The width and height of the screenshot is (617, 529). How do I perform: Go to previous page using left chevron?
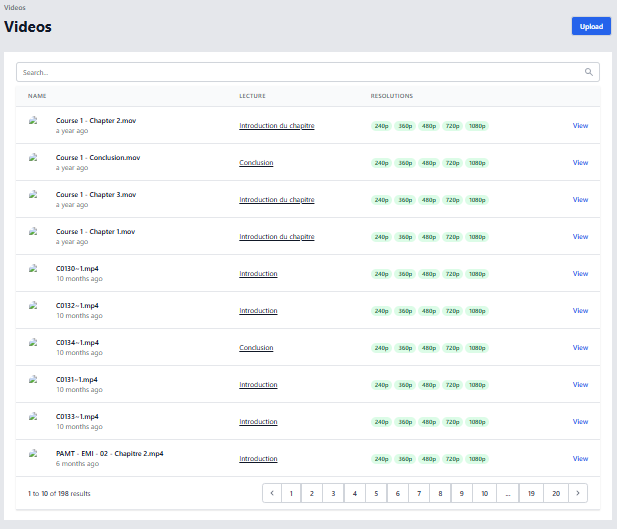click(x=271, y=493)
